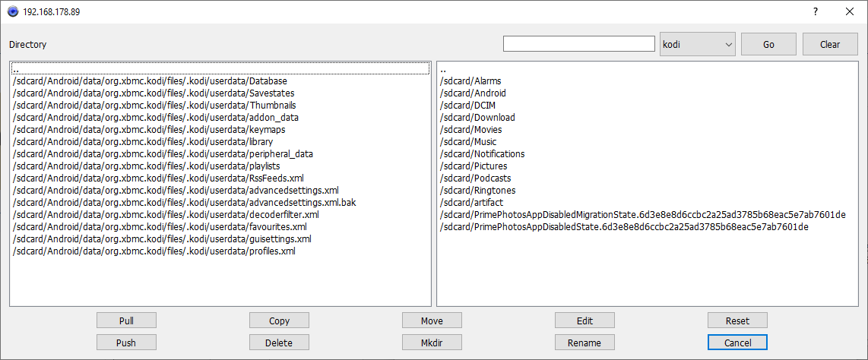
Task: Focus the Directory path input field
Action: 579,44
